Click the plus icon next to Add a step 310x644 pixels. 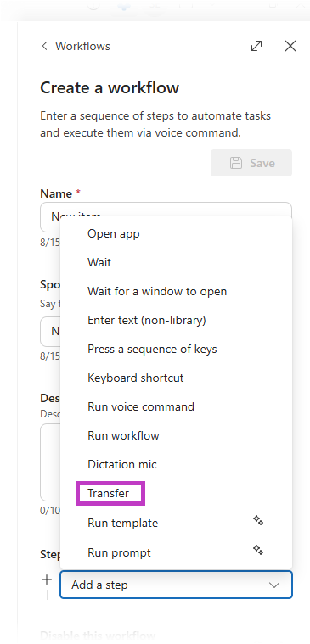[47, 580]
